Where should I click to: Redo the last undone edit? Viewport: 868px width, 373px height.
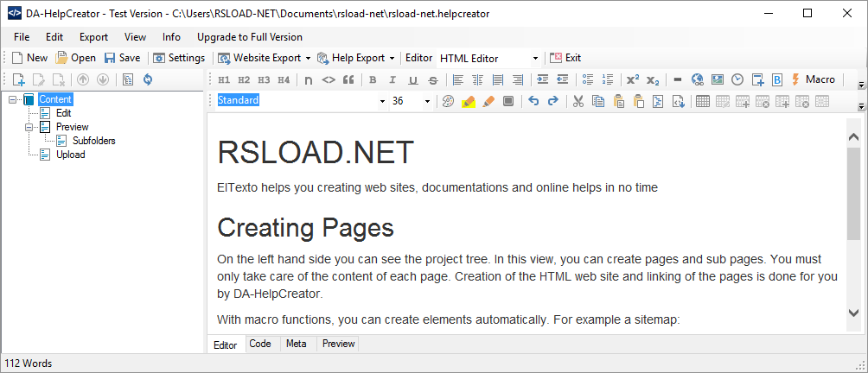553,101
